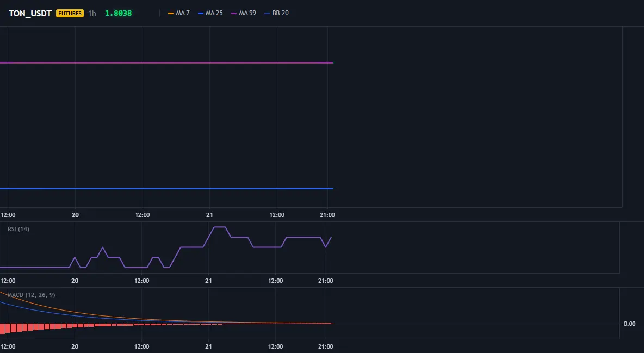This screenshot has height=353, width=644.
Task: Click the yellow FUTURES badge
Action: 70,13
